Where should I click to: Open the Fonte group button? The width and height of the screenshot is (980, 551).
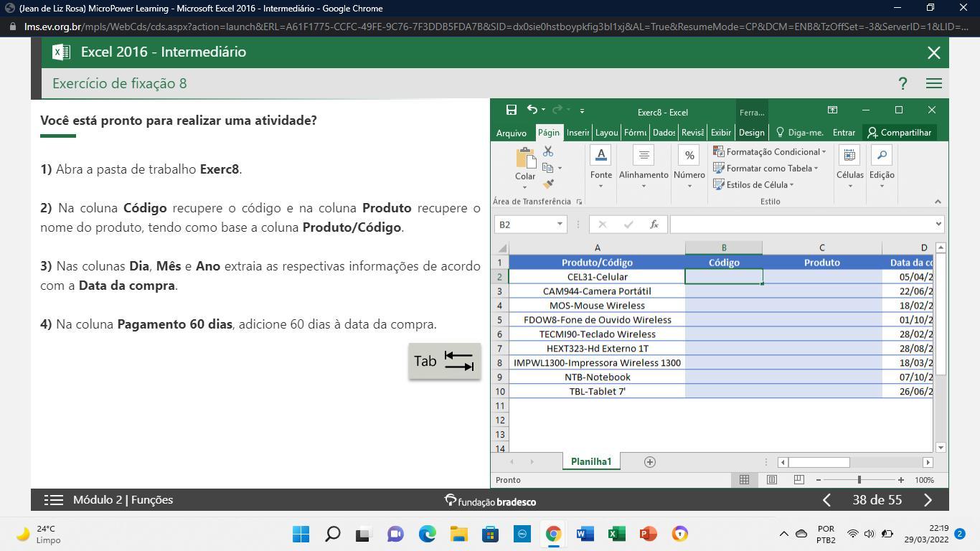601,167
